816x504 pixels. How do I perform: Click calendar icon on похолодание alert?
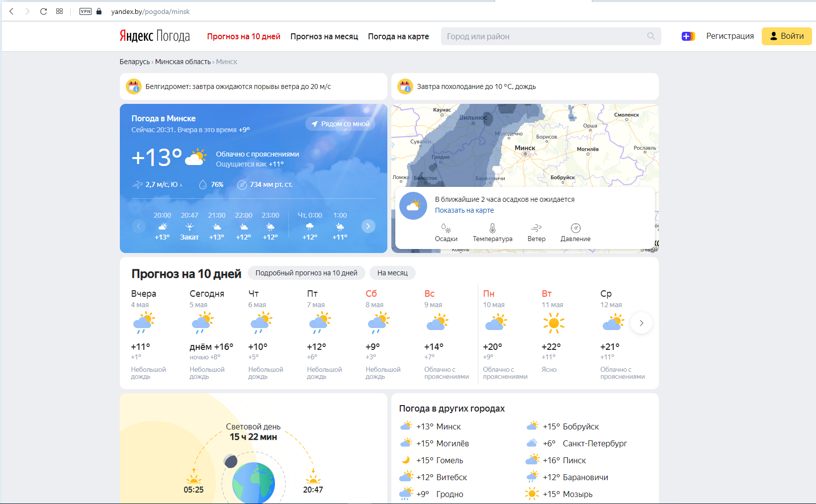(405, 86)
